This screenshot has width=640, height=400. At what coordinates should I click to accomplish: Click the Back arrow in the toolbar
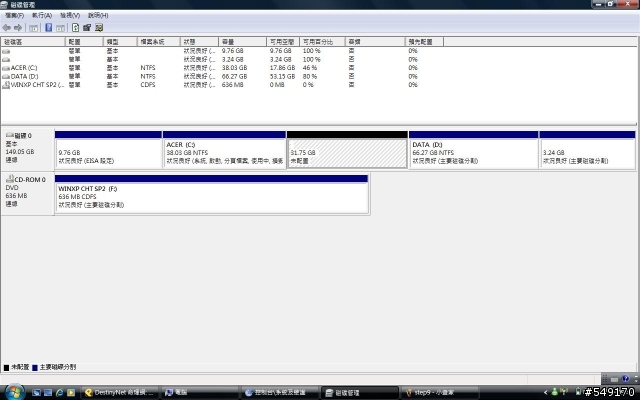[7, 28]
